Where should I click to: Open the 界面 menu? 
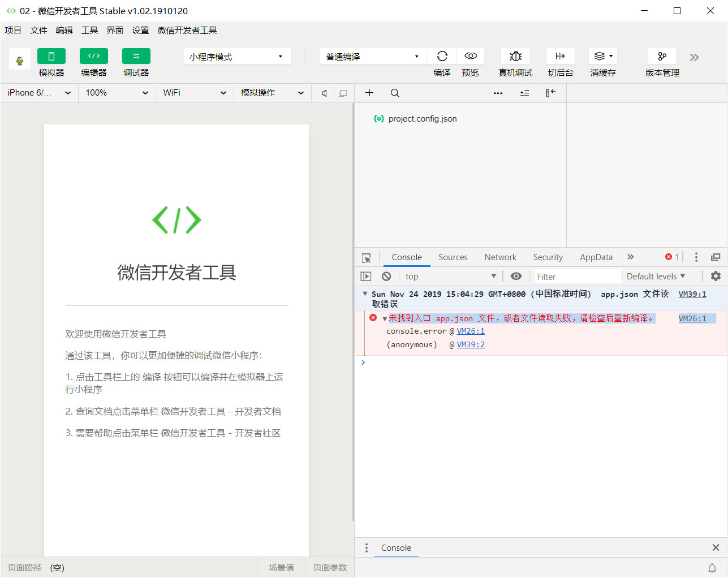[x=115, y=31]
